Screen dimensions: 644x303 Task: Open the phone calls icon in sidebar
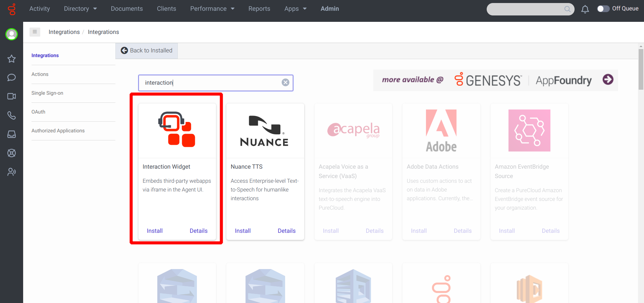point(11,115)
